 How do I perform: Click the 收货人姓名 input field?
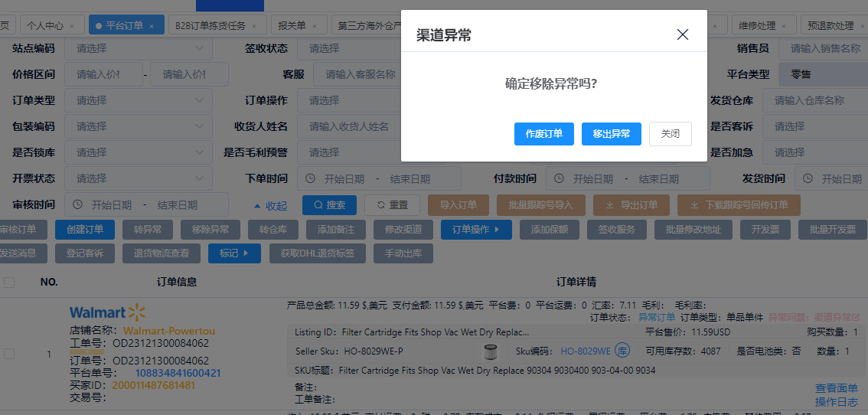pos(349,126)
